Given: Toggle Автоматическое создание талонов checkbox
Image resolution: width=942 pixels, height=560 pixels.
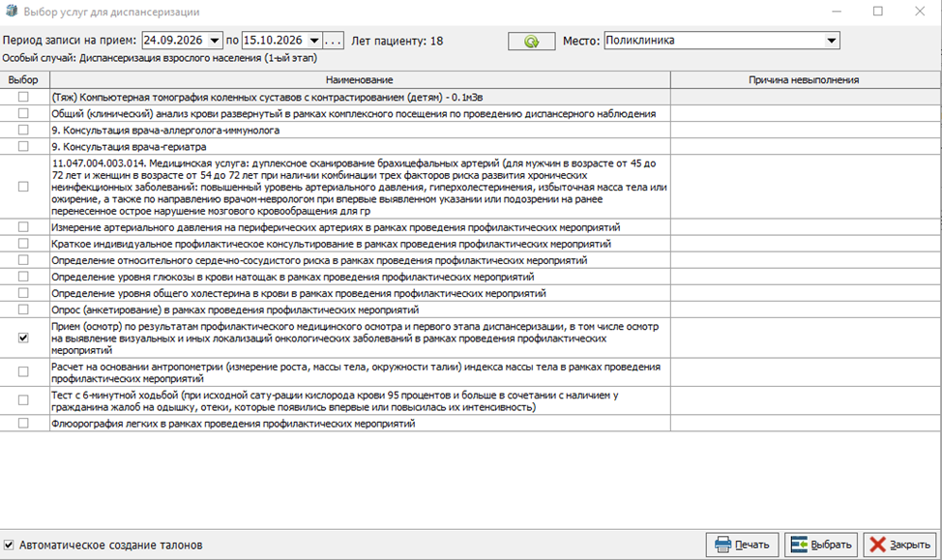Looking at the screenshot, I should click(x=9, y=545).
